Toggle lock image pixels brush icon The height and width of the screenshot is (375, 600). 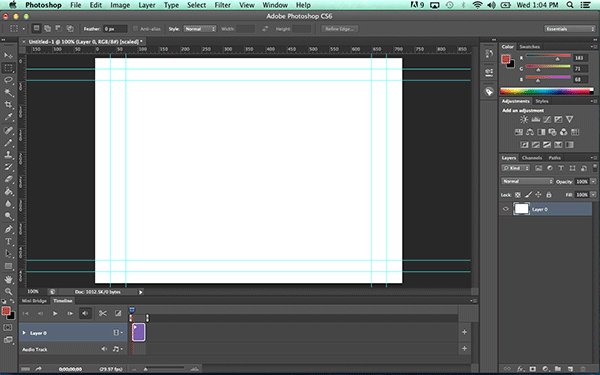pyautogui.click(x=528, y=195)
